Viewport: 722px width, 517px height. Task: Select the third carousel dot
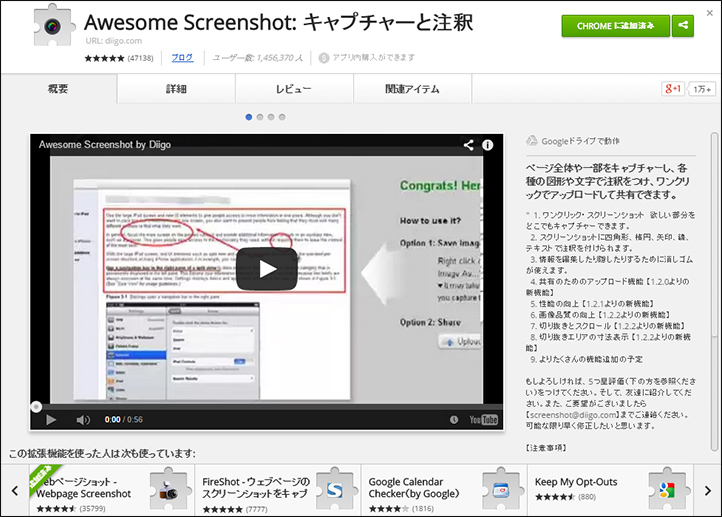(271, 117)
